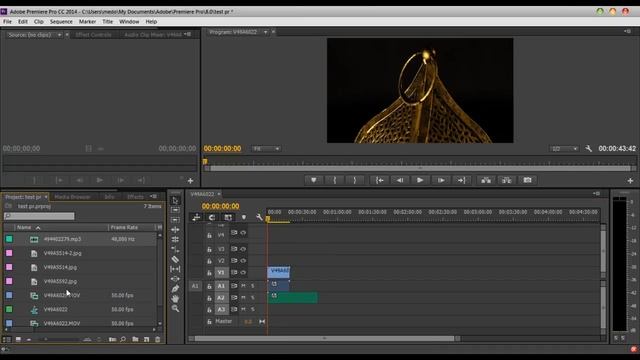Select the Pen tool

click(x=176, y=289)
